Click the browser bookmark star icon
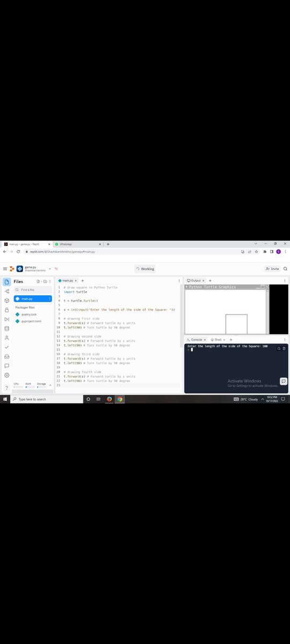The height and width of the screenshot is (644, 290). point(257,251)
